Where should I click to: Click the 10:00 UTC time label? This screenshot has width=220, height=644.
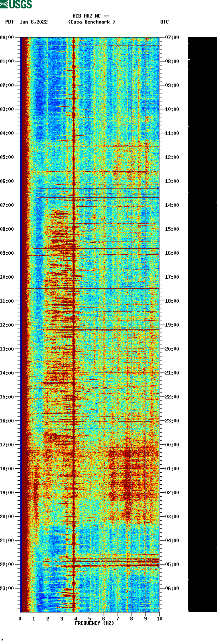click(172, 109)
